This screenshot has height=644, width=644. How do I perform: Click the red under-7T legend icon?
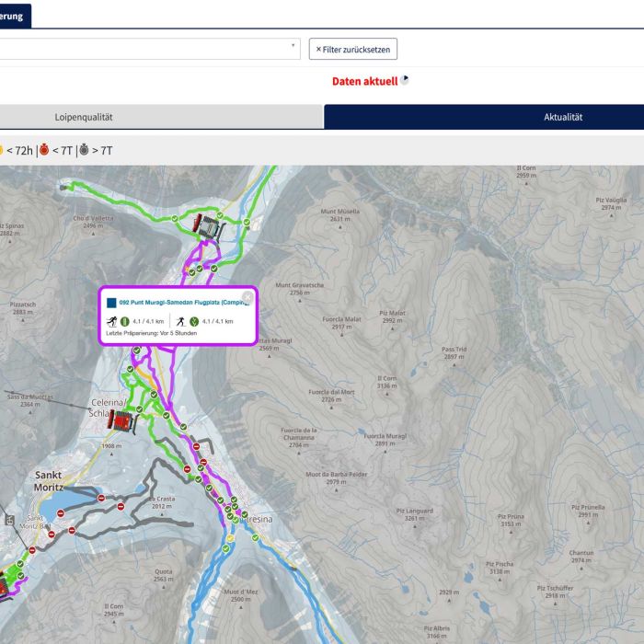43,150
